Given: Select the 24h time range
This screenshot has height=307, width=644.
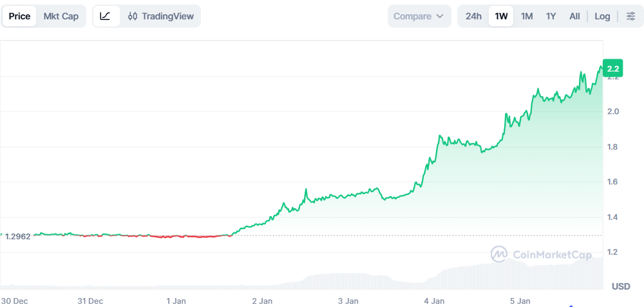Looking at the screenshot, I should pyautogui.click(x=473, y=16).
